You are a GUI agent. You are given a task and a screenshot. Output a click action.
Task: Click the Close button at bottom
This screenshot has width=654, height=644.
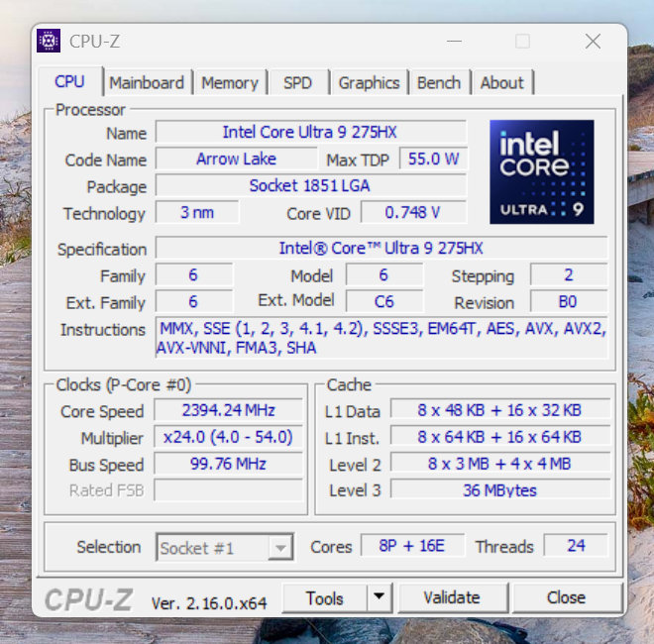pos(566,597)
